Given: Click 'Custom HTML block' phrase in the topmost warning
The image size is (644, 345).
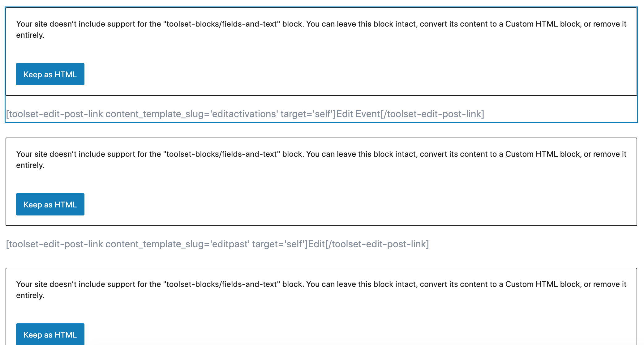Looking at the screenshot, I should [x=542, y=24].
